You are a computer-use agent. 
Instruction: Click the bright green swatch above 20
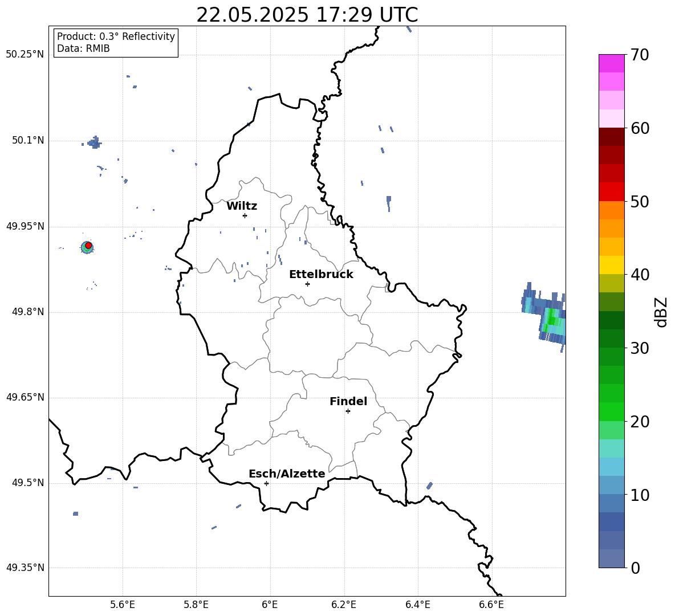pyautogui.click(x=611, y=411)
